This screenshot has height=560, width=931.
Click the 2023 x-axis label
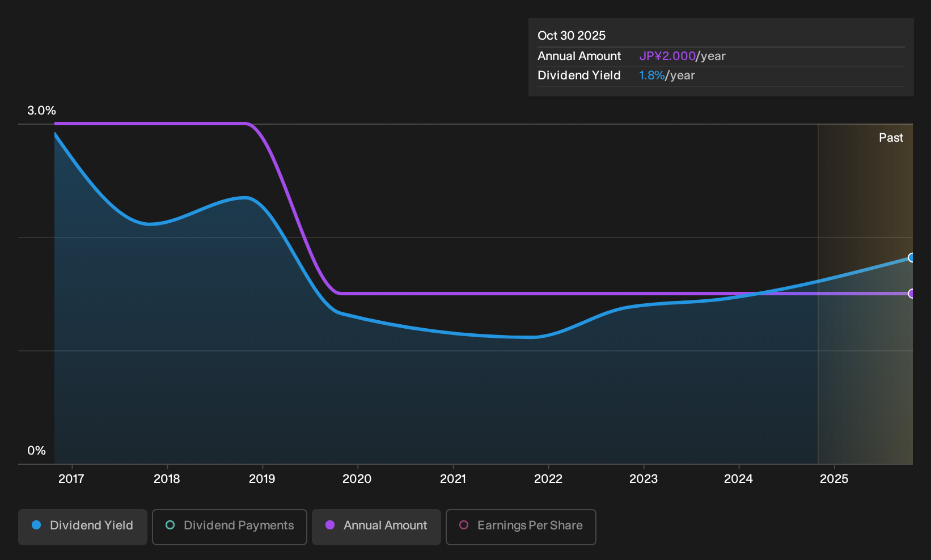tap(644, 479)
